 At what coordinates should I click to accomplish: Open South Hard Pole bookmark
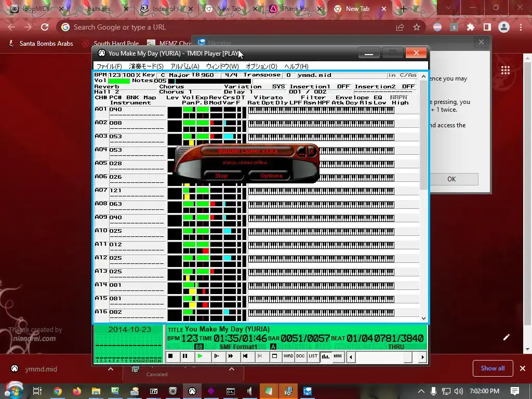tap(111, 44)
